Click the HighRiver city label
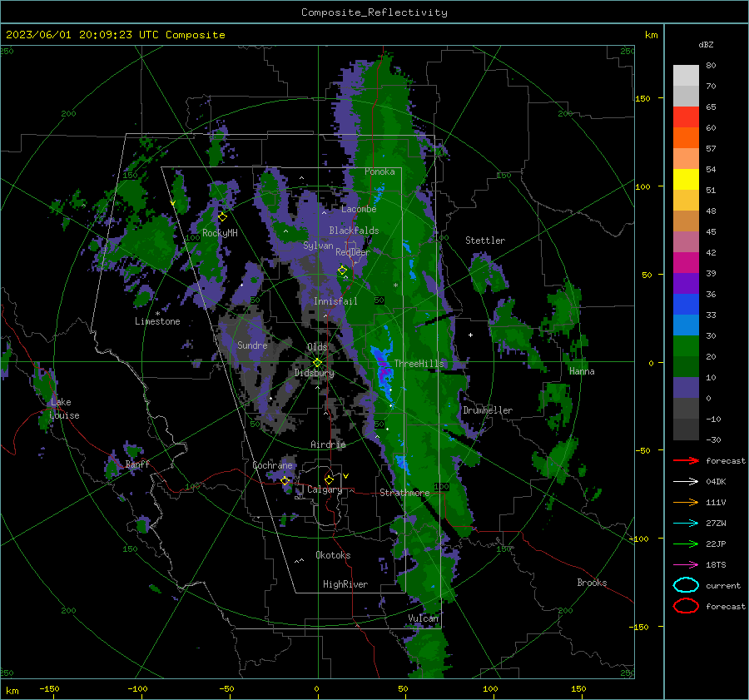Viewport: 749px width, 700px height. [345, 584]
